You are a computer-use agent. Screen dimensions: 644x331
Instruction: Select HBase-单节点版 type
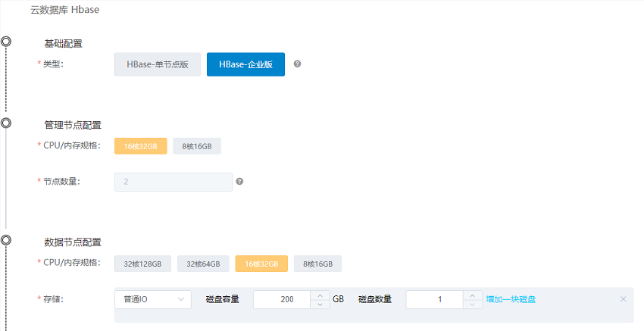coord(157,65)
